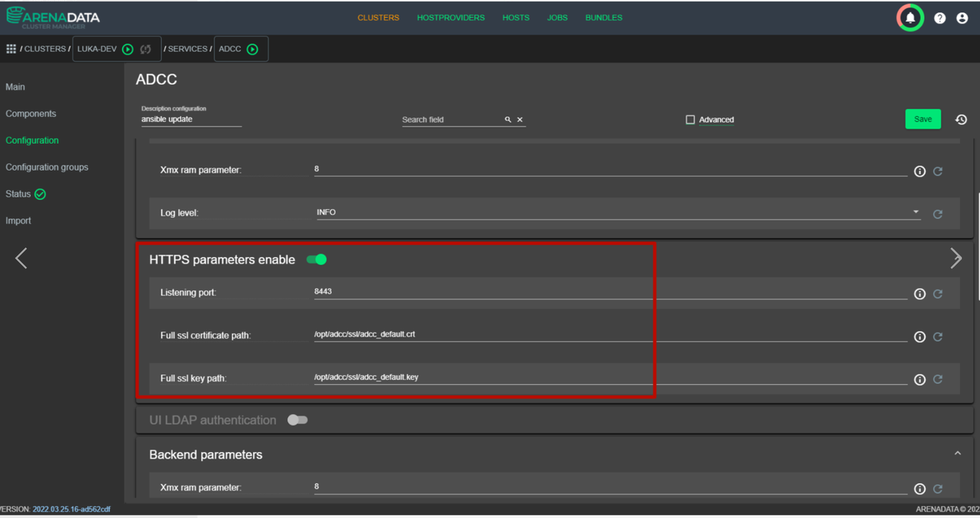
Task: Go to HOSTPROVIDERS in top navigation
Action: pos(450,18)
